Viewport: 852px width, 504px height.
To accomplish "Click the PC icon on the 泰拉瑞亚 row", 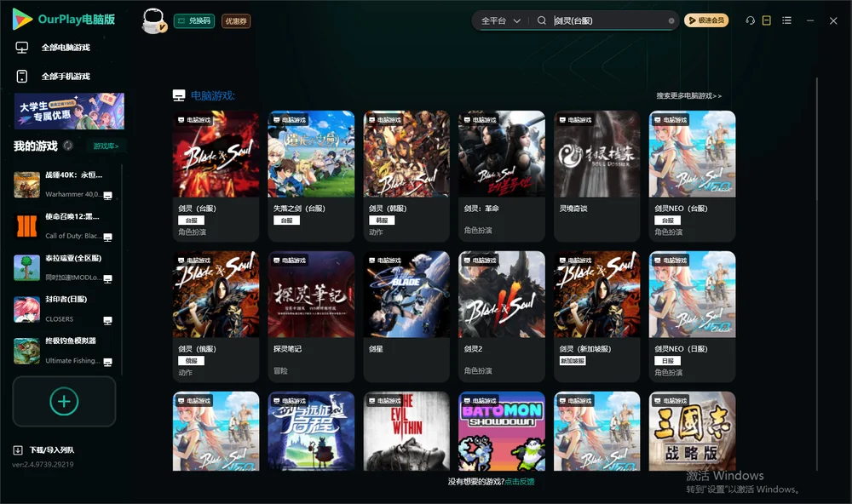I will [x=107, y=279].
